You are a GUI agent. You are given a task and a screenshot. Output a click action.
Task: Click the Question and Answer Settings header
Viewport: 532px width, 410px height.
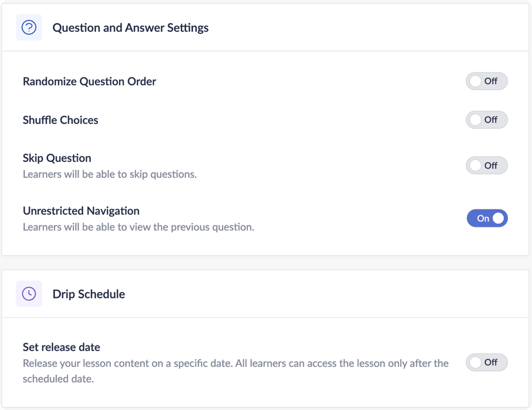(131, 27)
